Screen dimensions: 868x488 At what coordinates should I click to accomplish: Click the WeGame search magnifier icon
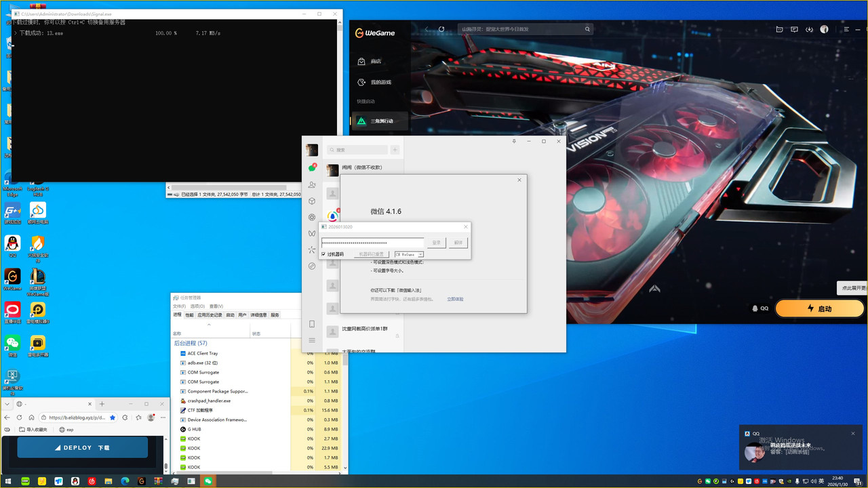tap(587, 29)
